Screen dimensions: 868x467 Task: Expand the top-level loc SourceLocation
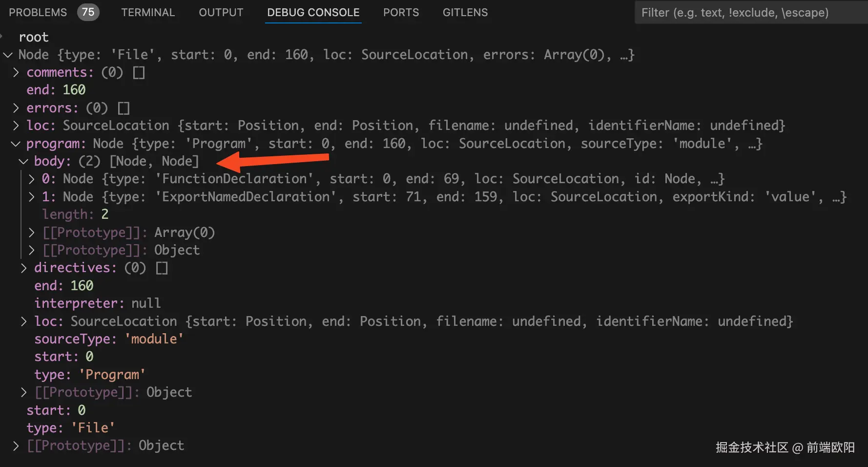16,126
